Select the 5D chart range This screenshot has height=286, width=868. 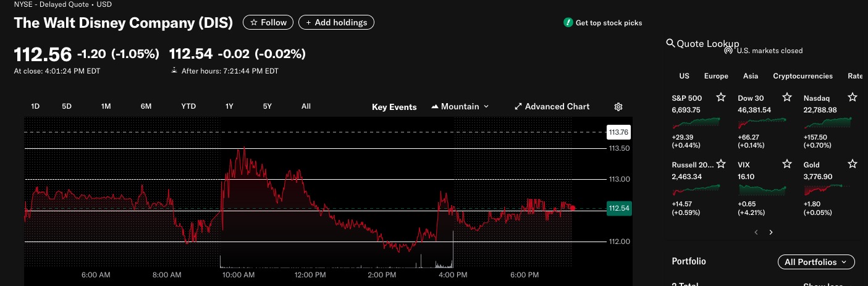[x=67, y=106]
